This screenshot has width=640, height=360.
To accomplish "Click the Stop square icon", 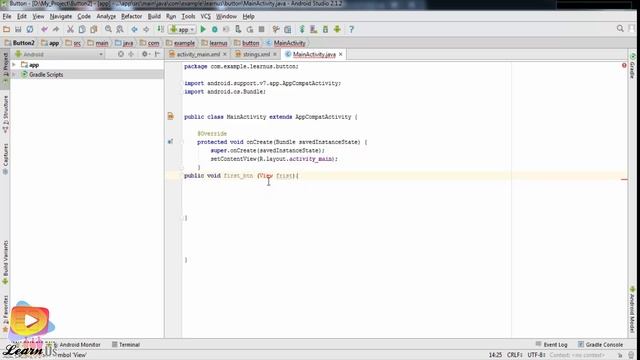I will pos(262,29).
